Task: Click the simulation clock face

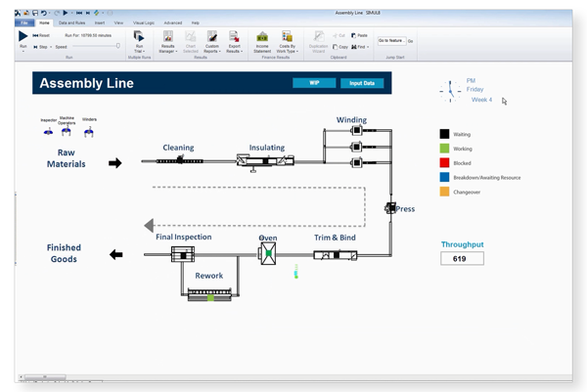Action: point(450,91)
